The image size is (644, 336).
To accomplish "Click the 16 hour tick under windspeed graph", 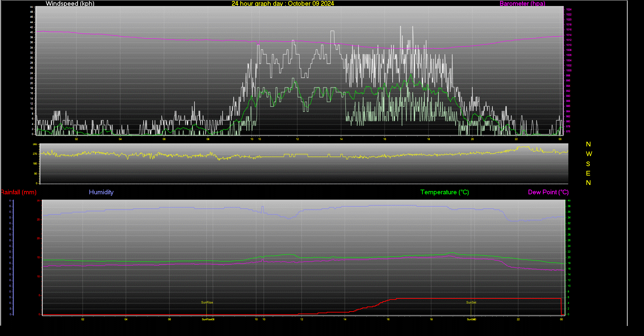I will click(385, 139).
